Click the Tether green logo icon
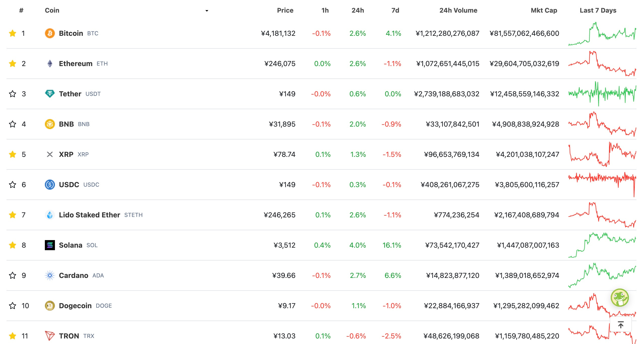Viewport: 644px width, 344px height. point(50,94)
